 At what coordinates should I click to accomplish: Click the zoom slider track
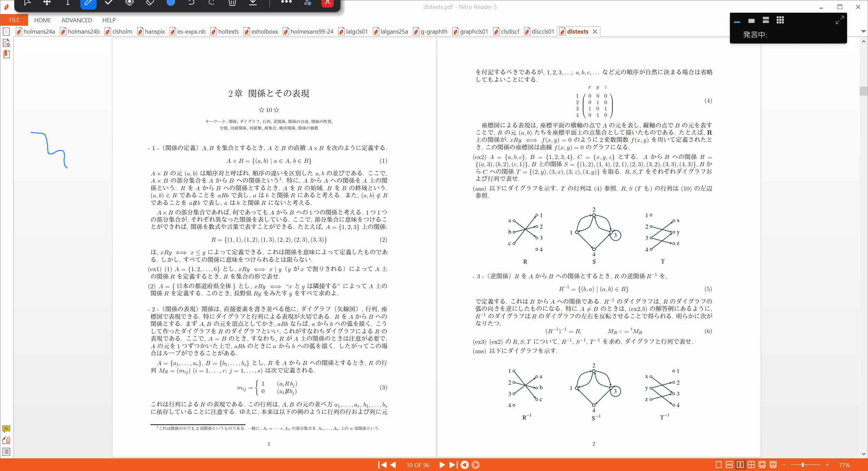[805, 465]
